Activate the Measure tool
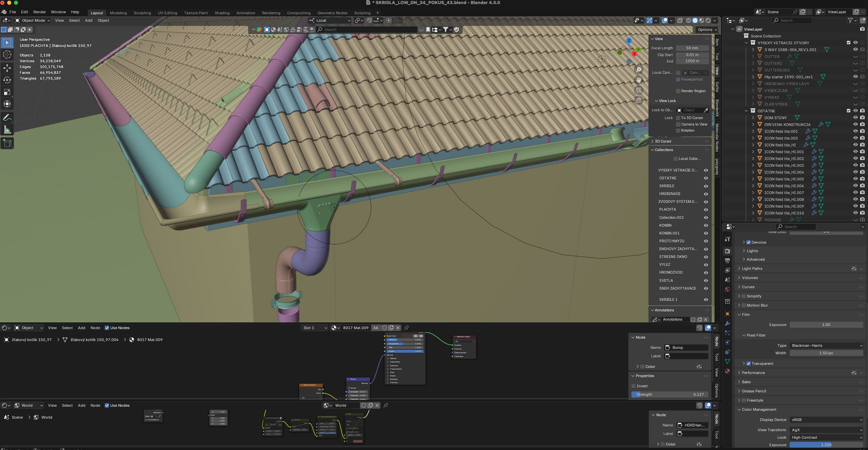Viewport: 868px width, 450px height. (7, 130)
